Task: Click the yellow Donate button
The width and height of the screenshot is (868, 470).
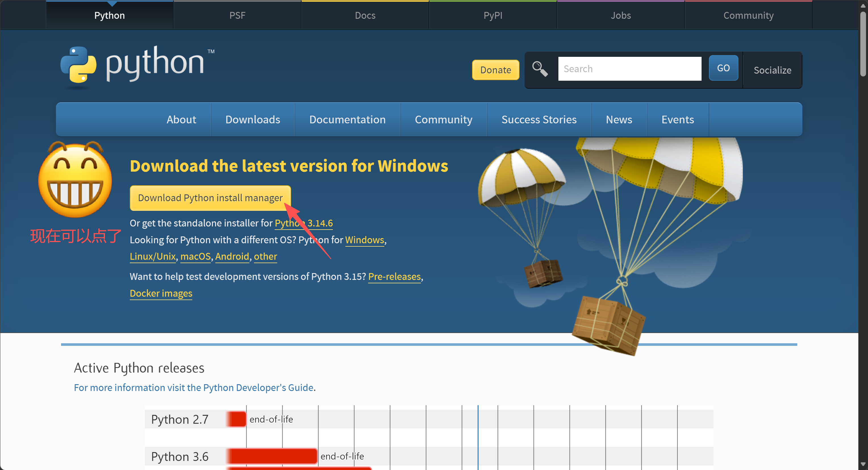Action: pos(495,70)
